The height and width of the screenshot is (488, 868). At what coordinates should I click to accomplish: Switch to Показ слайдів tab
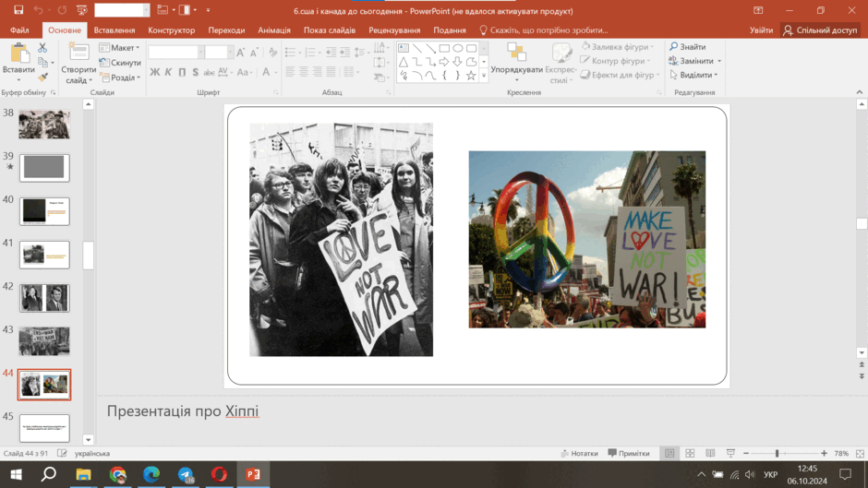tap(330, 30)
